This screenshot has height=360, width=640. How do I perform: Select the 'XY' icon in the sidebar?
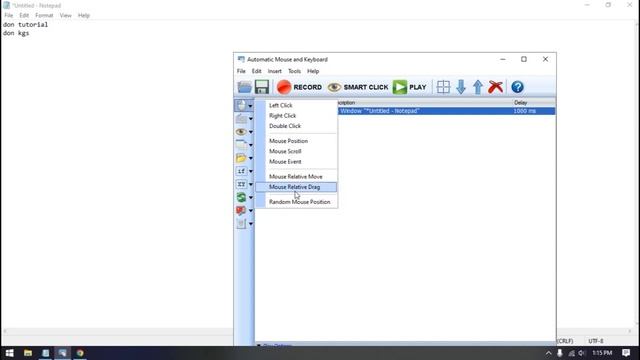[x=241, y=184]
